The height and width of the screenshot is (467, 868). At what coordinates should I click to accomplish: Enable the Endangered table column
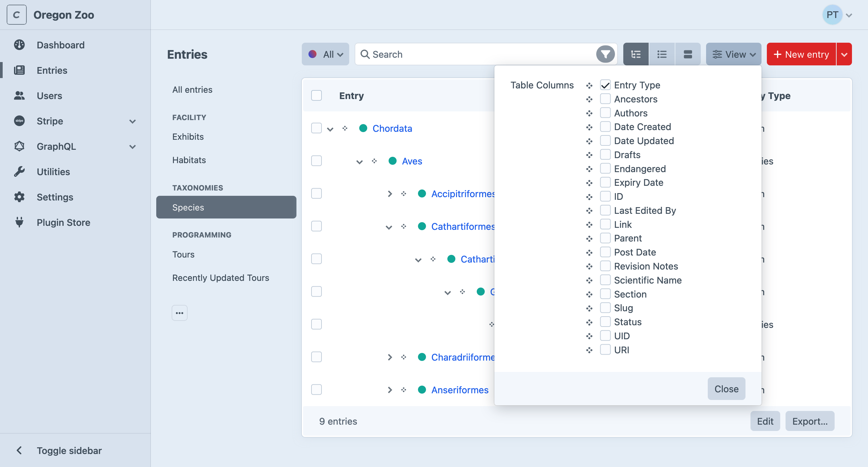click(606, 168)
